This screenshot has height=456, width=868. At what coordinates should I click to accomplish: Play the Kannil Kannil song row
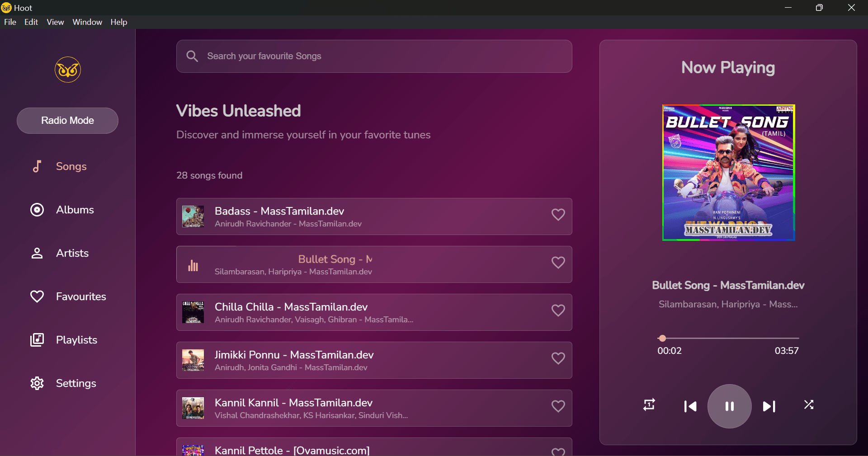pos(374,408)
